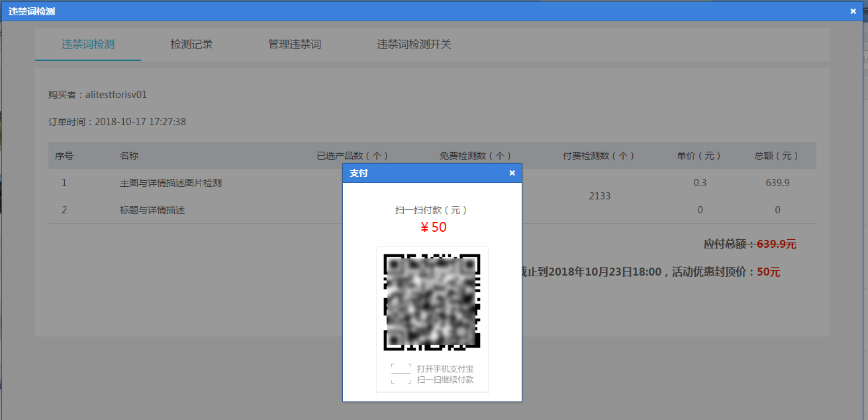The height and width of the screenshot is (420, 868).
Task: Click the buyer name alitestforisv01
Action: [117, 95]
